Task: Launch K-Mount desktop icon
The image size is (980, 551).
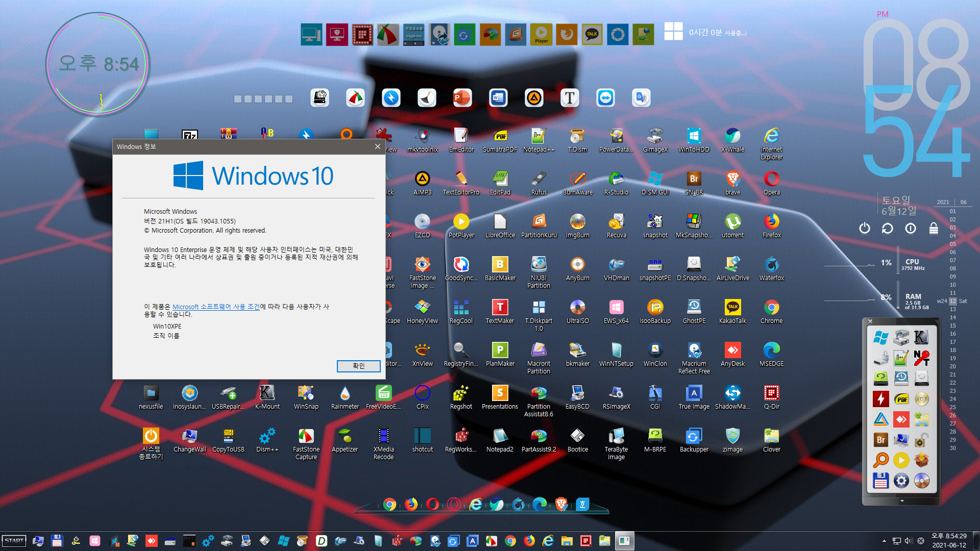Action: [x=267, y=397]
